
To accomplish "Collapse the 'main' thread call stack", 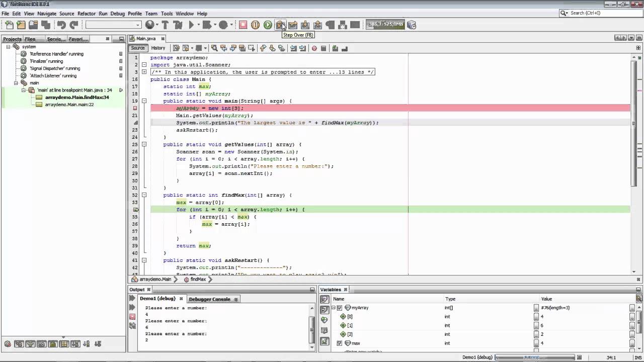I will [23, 90].
